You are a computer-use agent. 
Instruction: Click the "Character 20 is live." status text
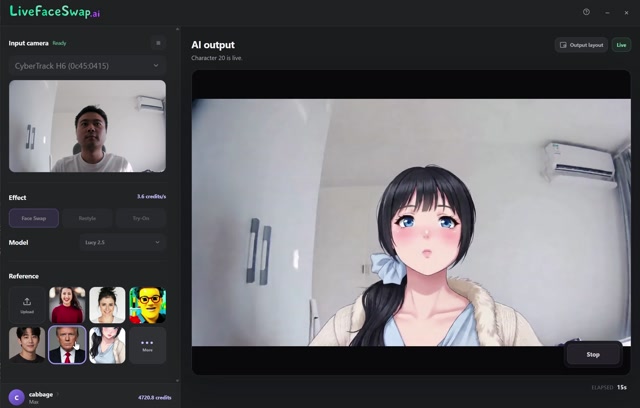(217, 58)
